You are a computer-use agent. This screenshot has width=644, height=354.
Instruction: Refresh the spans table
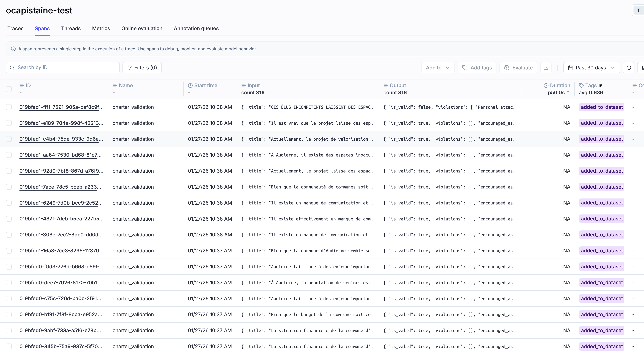629,68
